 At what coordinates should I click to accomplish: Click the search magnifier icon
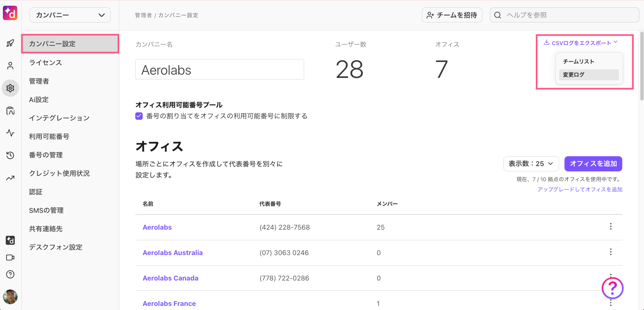(x=498, y=15)
